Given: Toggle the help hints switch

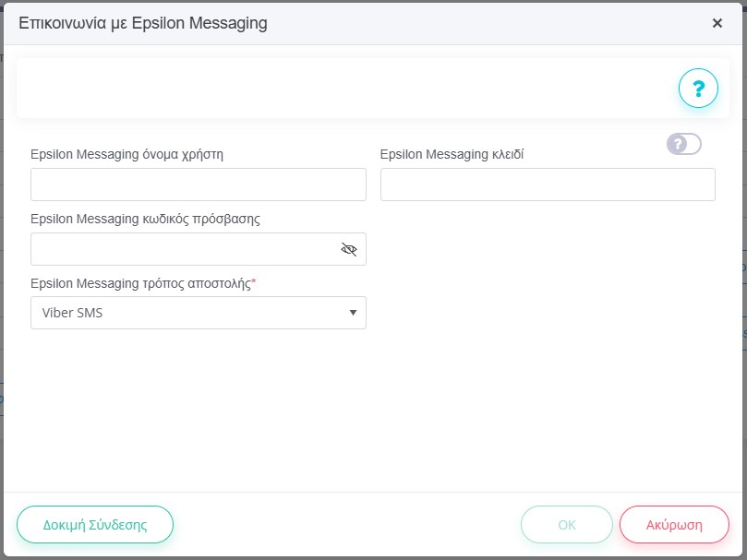Looking at the screenshot, I should pos(684,144).
